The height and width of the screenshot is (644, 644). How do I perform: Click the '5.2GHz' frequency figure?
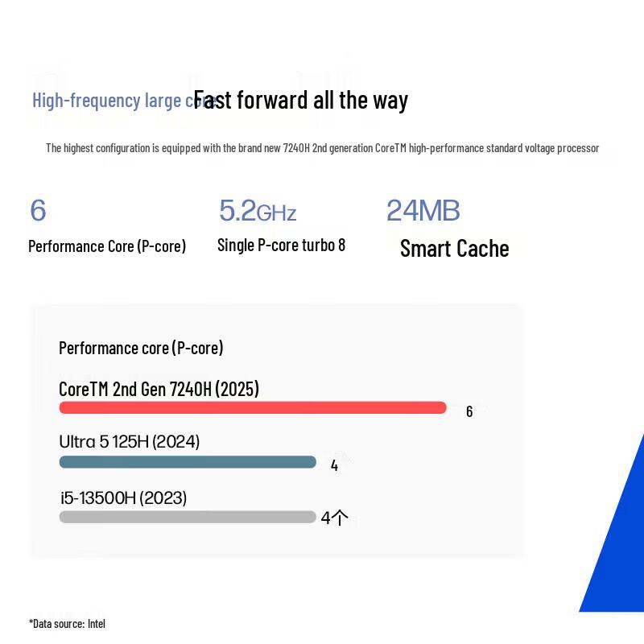pyautogui.click(x=258, y=210)
